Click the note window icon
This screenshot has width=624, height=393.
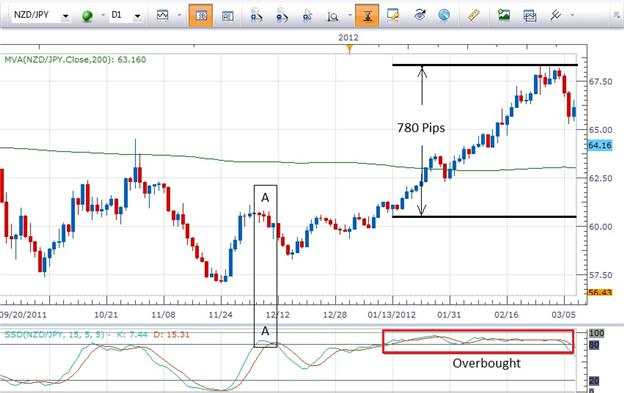[393, 15]
